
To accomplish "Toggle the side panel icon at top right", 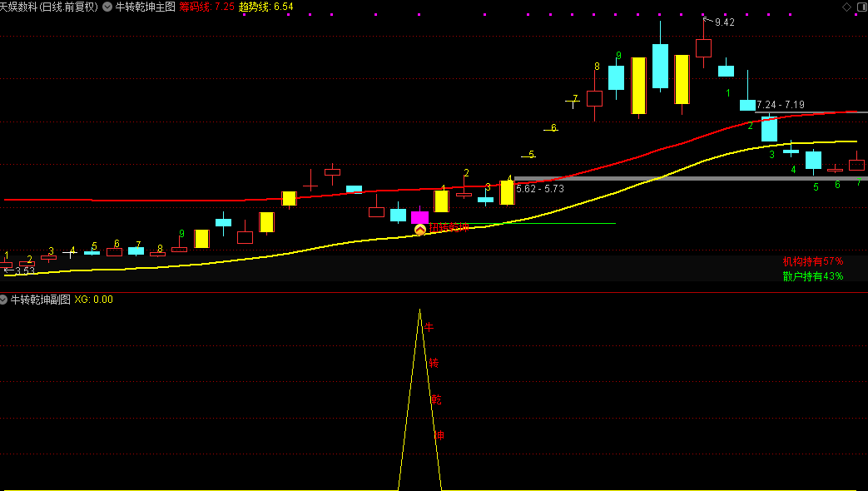I will pos(862,7).
